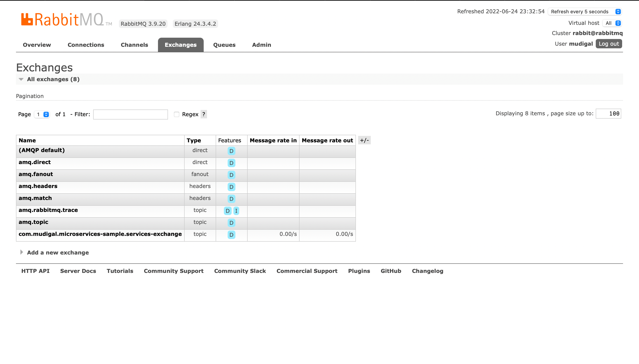
Task: Open the amq.topic exchange link
Action: pyautogui.click(x=33, y=222)
